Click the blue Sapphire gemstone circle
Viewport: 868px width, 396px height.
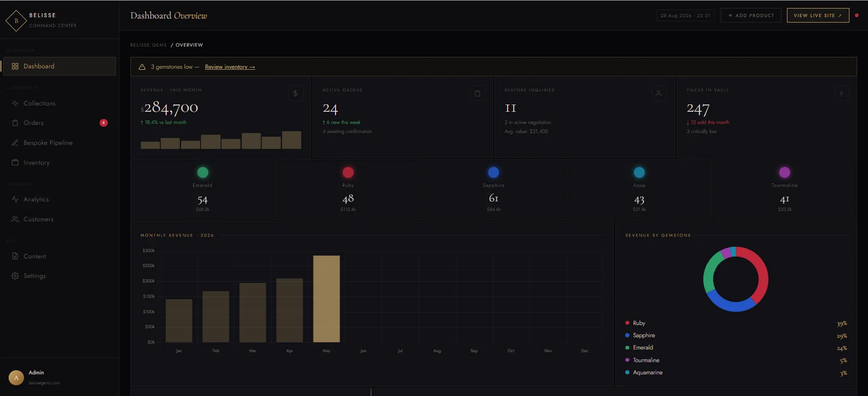[494, 173]
